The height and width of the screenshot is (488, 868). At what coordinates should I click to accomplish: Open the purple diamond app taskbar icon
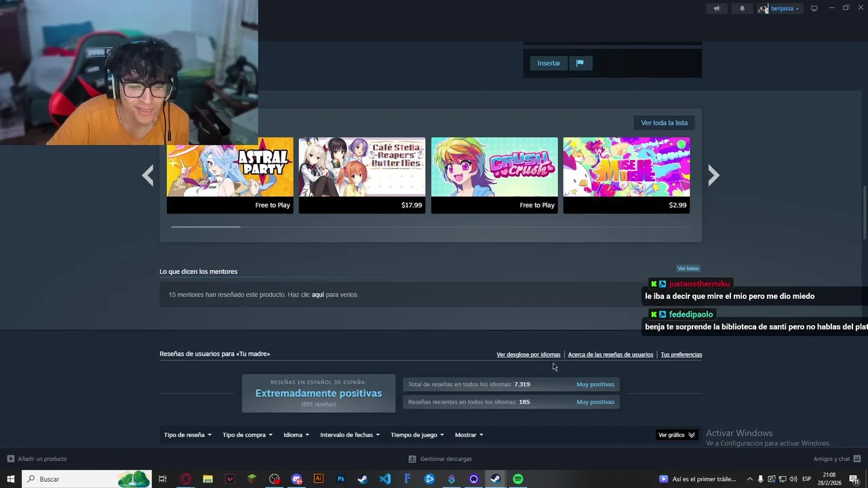pyautogui.click(x=452, y=479)
